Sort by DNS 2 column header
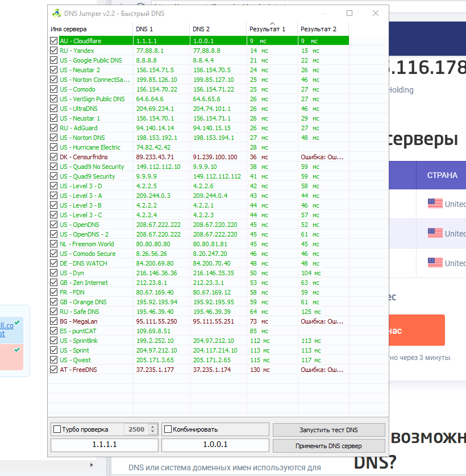This screenshot has height=476, width=466. (218, 29)
